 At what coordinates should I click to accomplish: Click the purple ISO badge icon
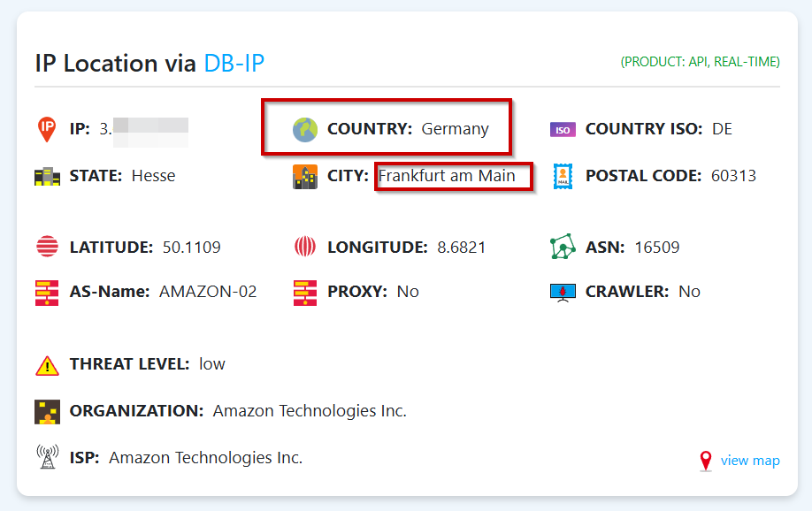click(563, 129)
